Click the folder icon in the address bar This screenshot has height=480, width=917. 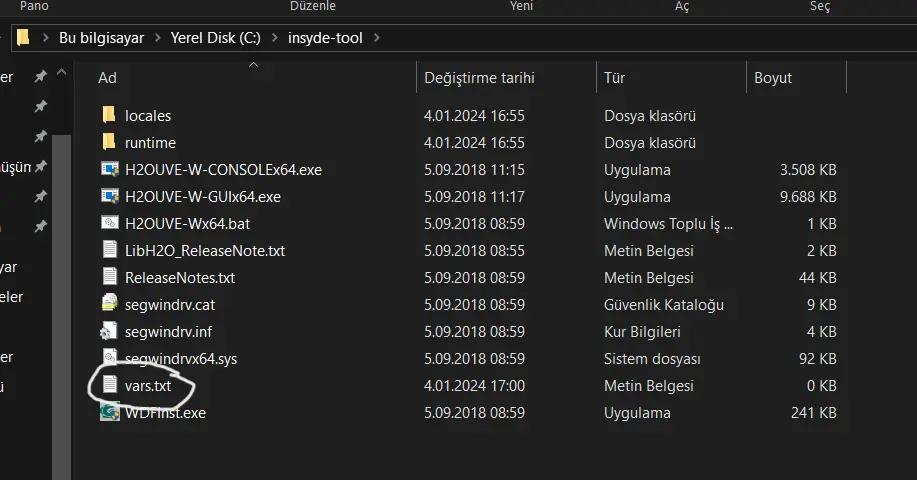point(23,37)
